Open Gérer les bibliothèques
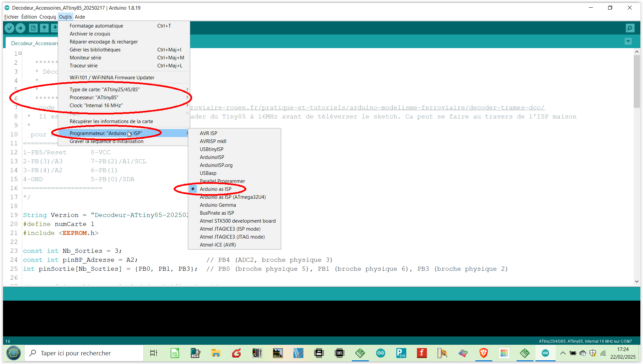Screen dimensions: 643x364 [124, 50]
